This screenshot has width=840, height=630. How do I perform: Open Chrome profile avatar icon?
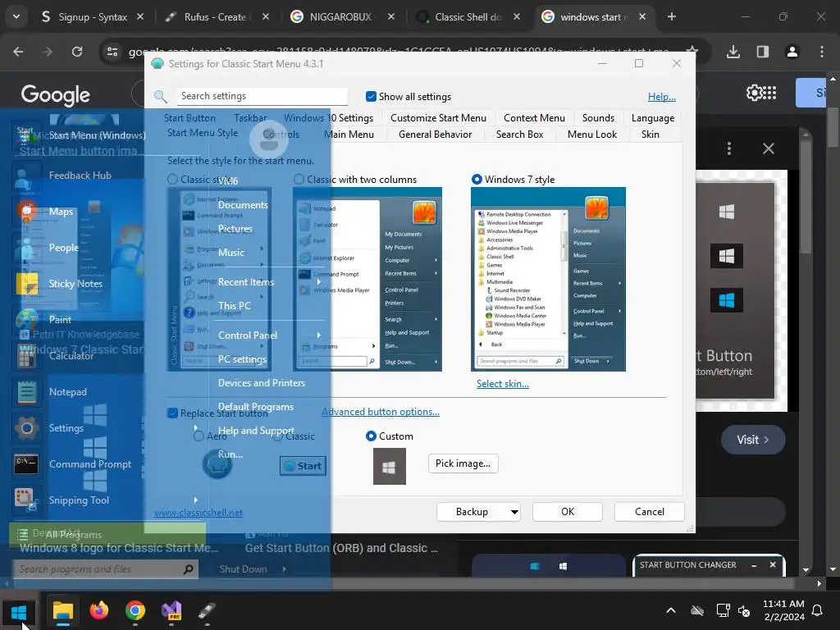tap(792, 52)
